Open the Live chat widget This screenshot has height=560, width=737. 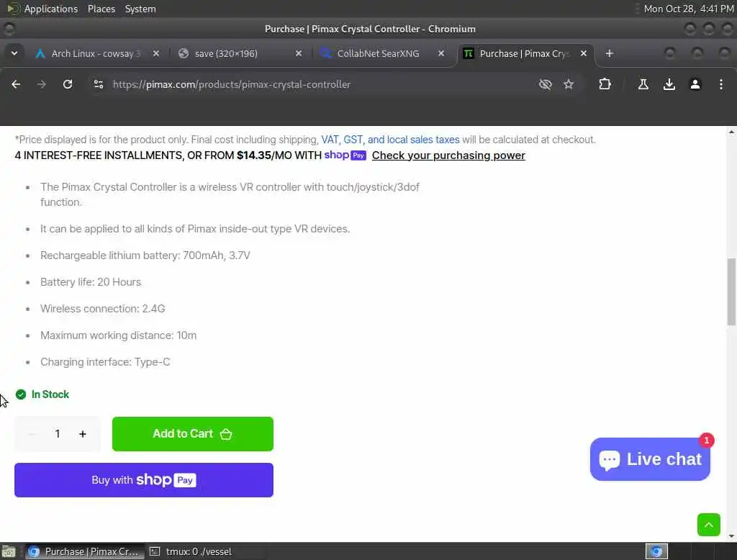pyautogui.click(x=650, y=459)
